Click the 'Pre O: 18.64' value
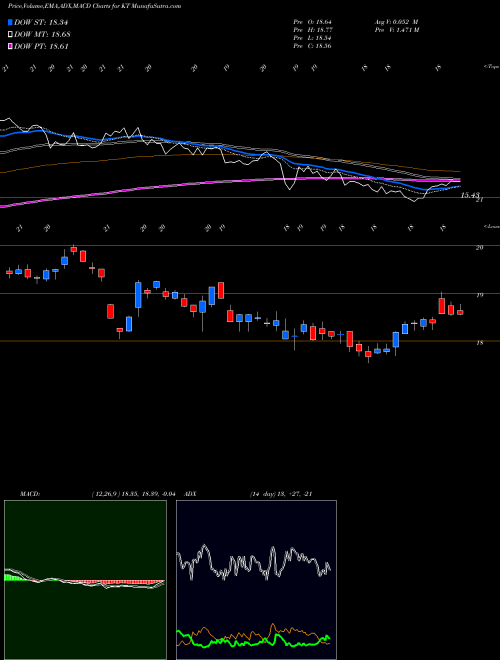This screenshot has height=660, width=500. coord(312,22)
